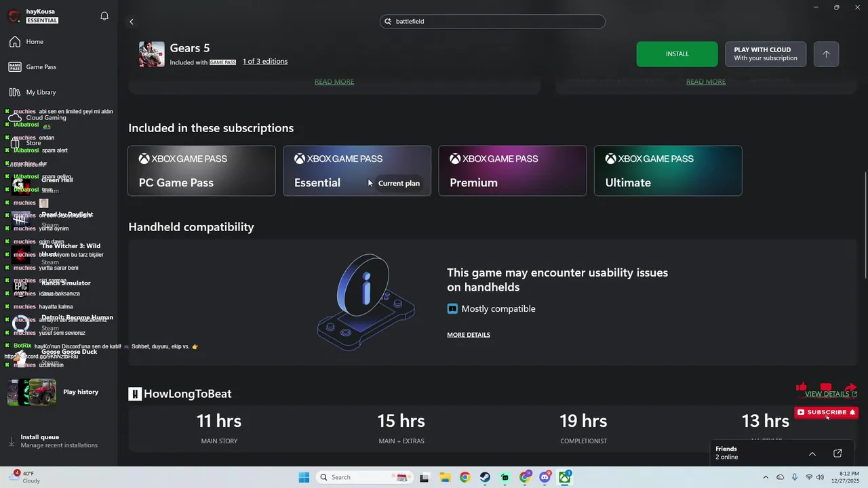868x488 pixels.
Task: Click the page vertical scrollbar
Action: point(865,225)
